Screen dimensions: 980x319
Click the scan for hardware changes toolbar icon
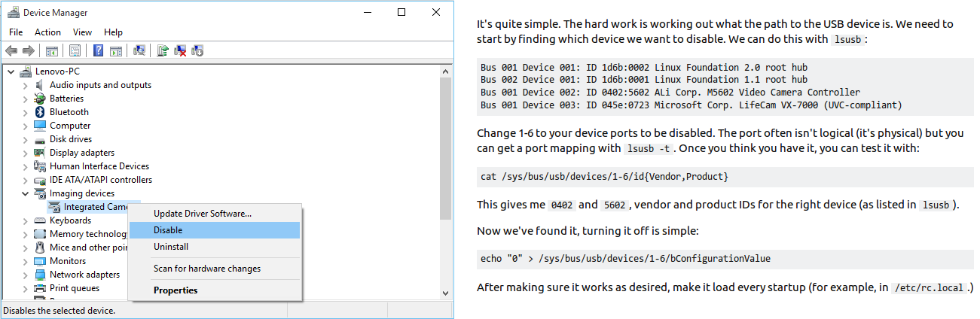tap(139, 51)
